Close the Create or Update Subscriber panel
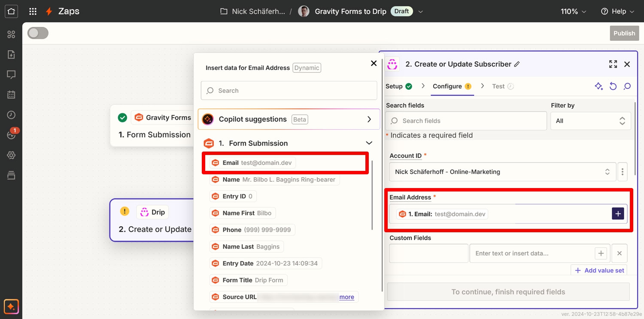Image resolution: width=644 pixels, height=319 pixels. (x=627, y=64)
